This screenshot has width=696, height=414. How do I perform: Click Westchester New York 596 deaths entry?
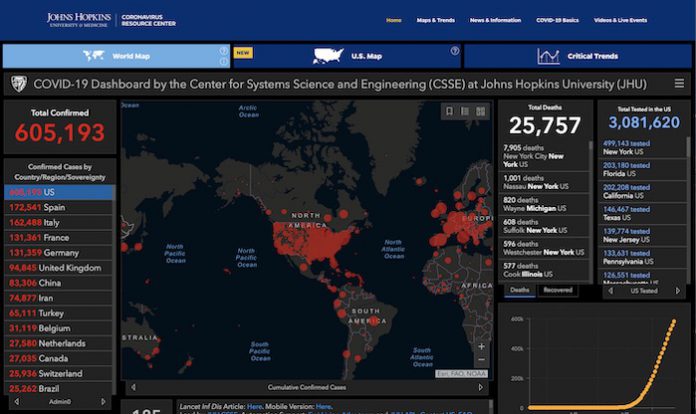click(544, 248)
